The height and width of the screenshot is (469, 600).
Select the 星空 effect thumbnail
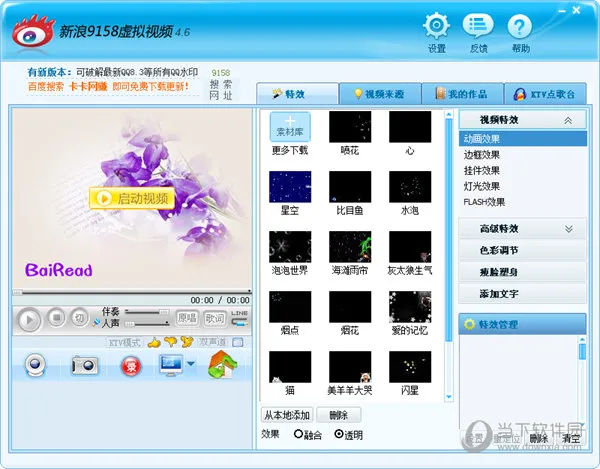click(290, 187)
